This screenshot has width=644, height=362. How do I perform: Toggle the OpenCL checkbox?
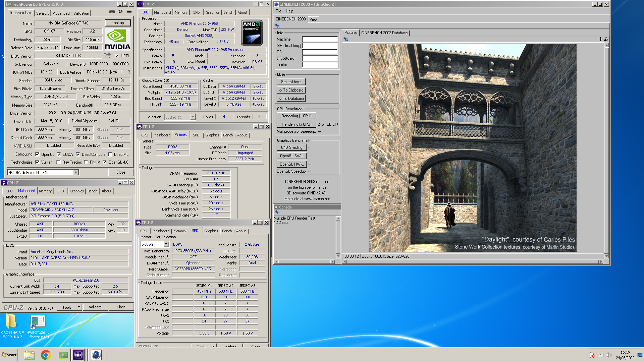[37, 155]
